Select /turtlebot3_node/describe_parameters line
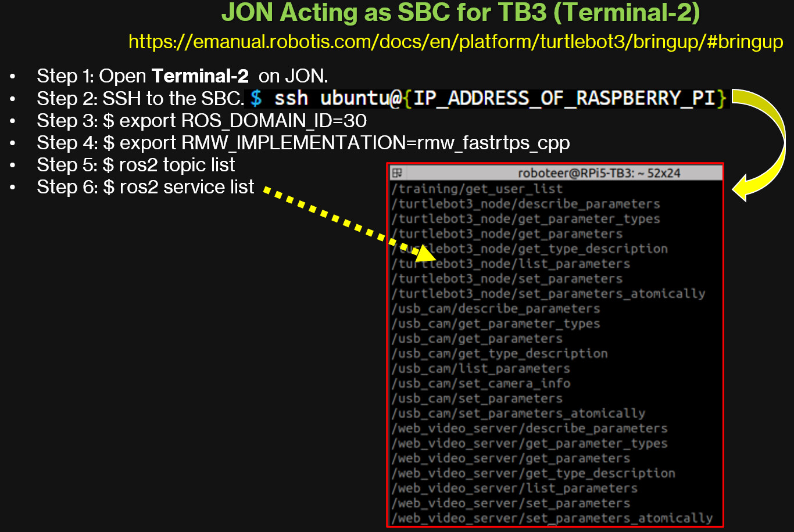The width and height of the screenshot is (794, 532). click(525, 204)
